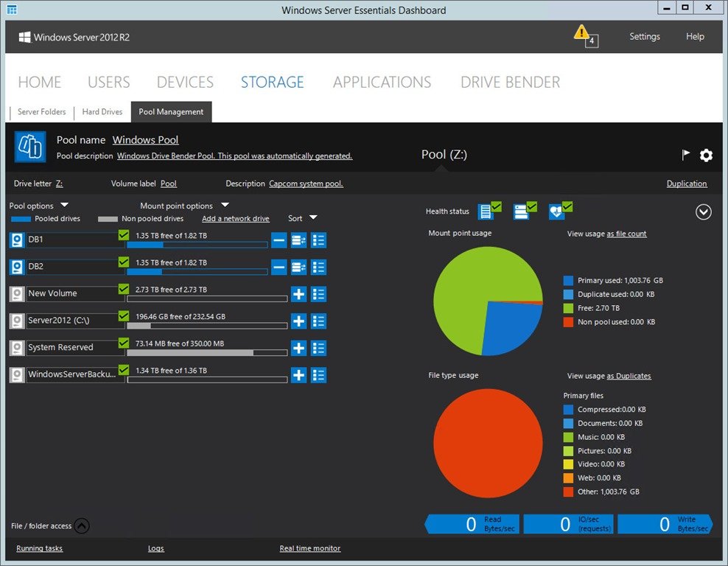Open pool settings gear icon

706,155
